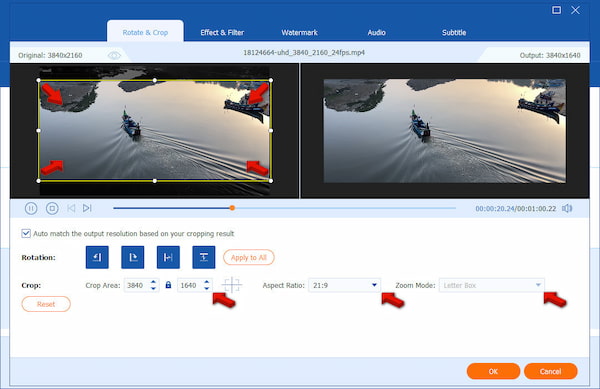
Task: Rotate video left 90 degrees
Action: point(97,257)
